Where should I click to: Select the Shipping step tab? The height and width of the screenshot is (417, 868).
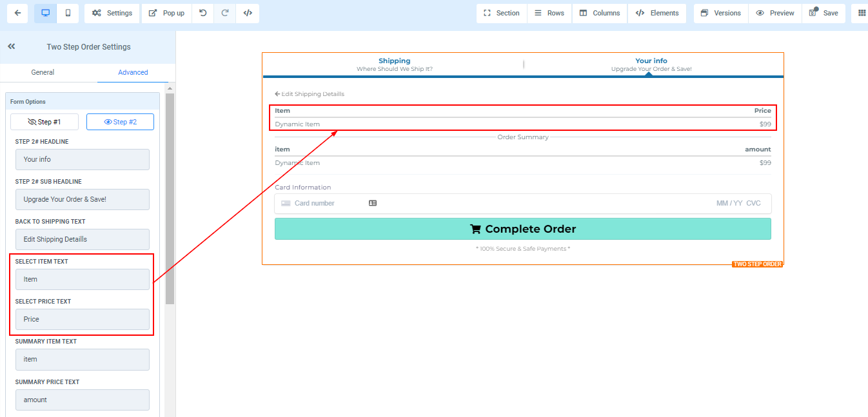pyautogui.click(x=394, y=64)
